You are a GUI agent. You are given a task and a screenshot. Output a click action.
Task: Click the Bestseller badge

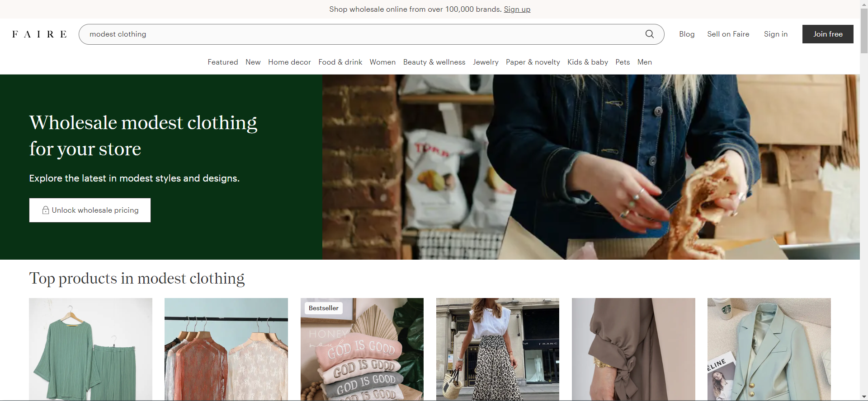[324, 308]
